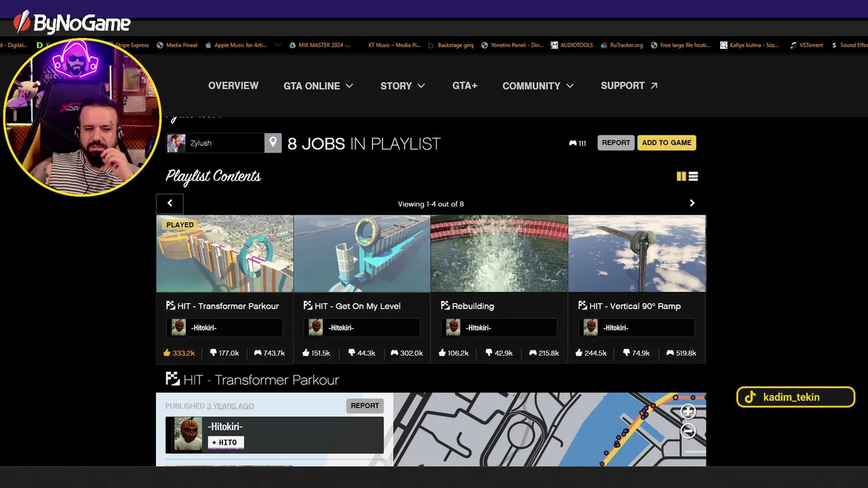Click dislike thumb on Rebuilding
Viewport: 868px width, 488px height.
489,352
